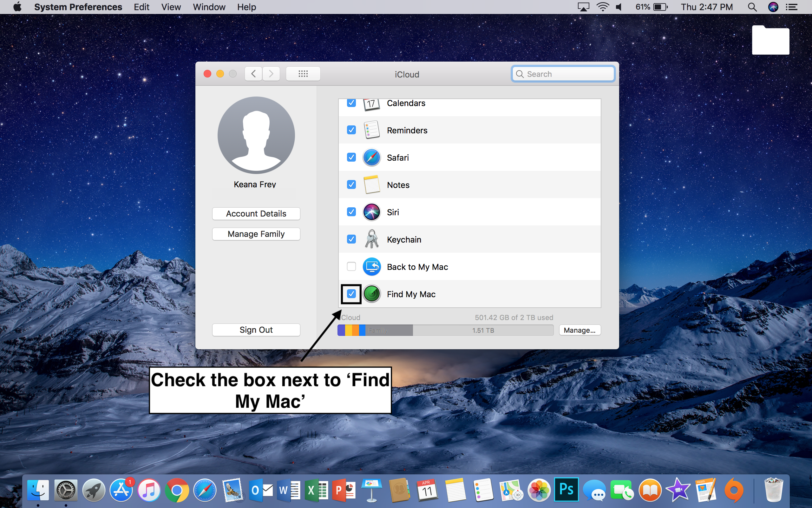Screen dimensions: 812x508
Task: Open the Help menu
Action: [246, 7]
